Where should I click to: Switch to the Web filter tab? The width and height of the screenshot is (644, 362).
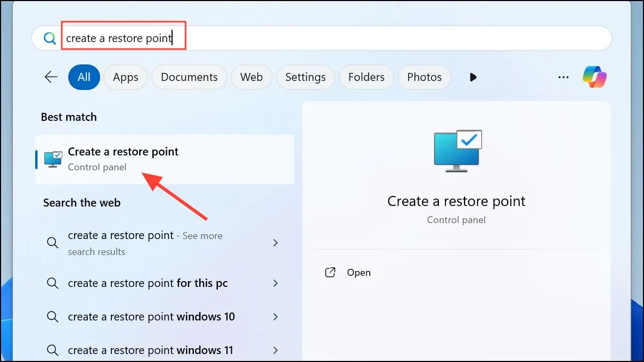[x=251, y=77]
